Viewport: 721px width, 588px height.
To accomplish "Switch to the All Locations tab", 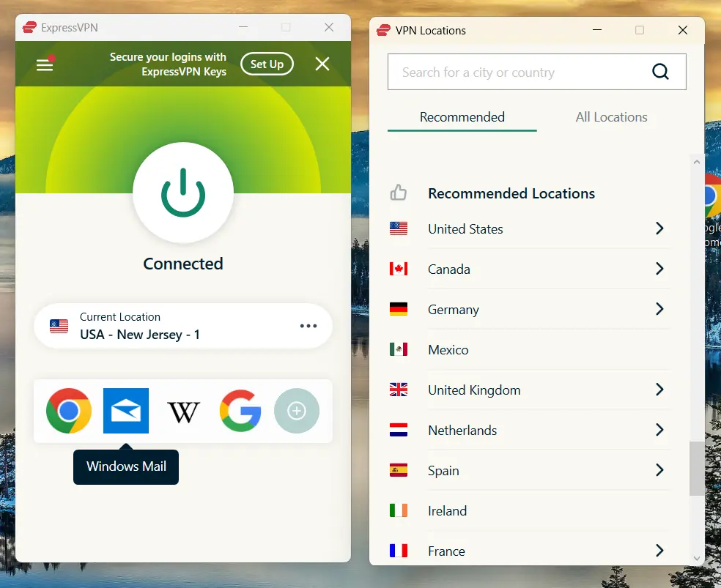I will [611, 117].
